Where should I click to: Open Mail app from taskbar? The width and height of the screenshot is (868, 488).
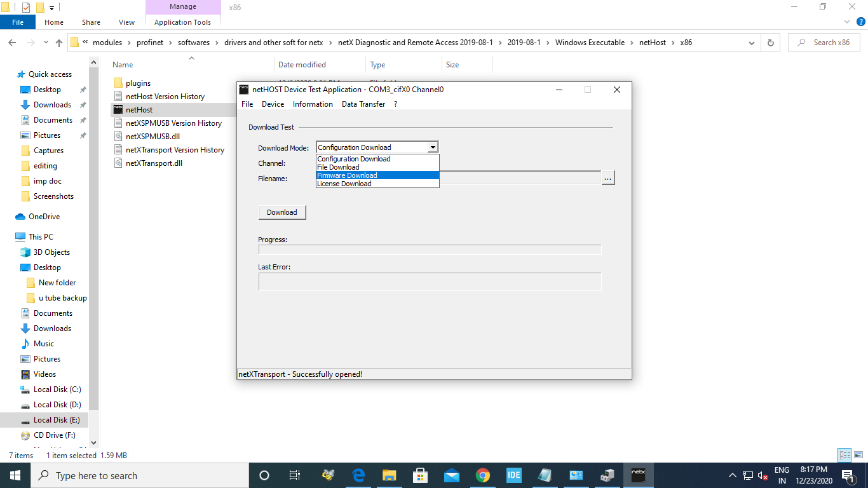click(452, 475)
